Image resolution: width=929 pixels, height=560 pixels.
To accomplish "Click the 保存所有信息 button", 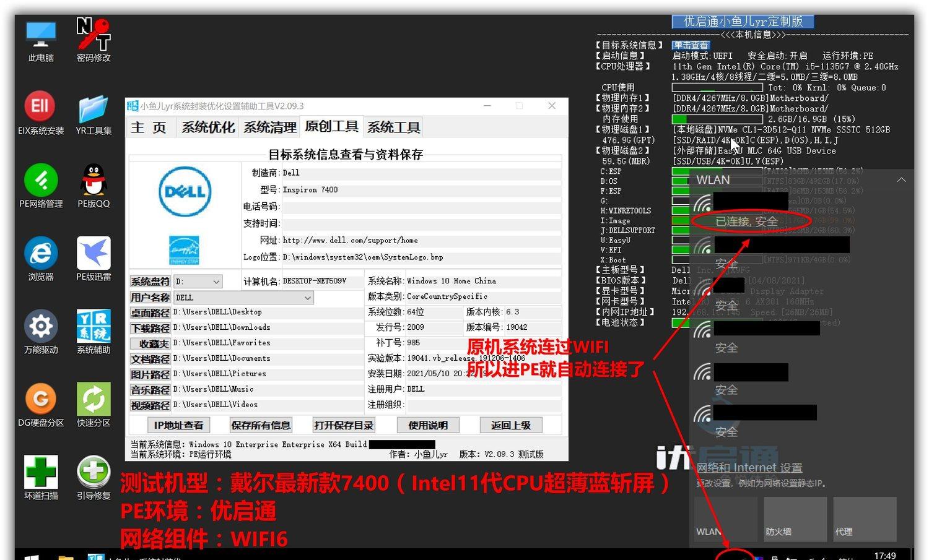I will [260, 425].
